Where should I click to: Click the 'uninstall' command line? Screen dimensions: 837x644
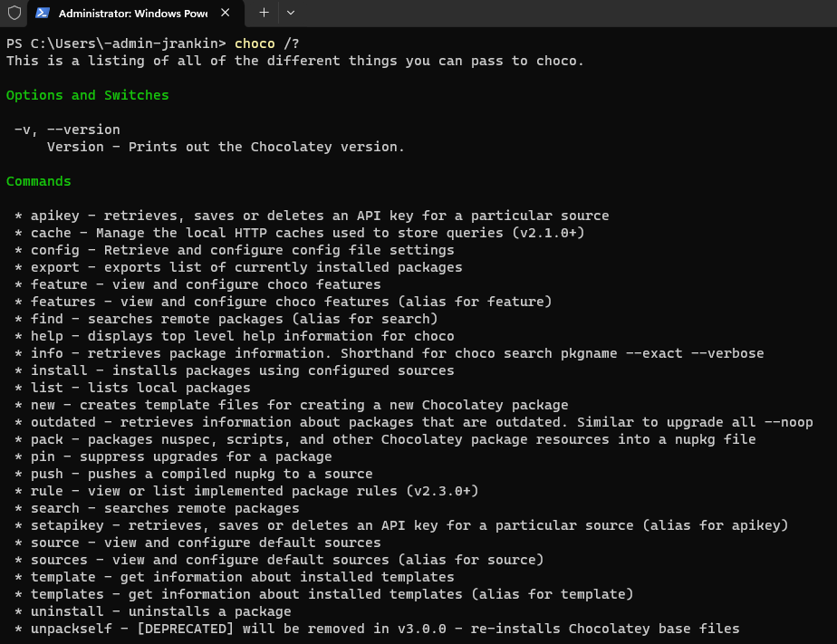67,611
